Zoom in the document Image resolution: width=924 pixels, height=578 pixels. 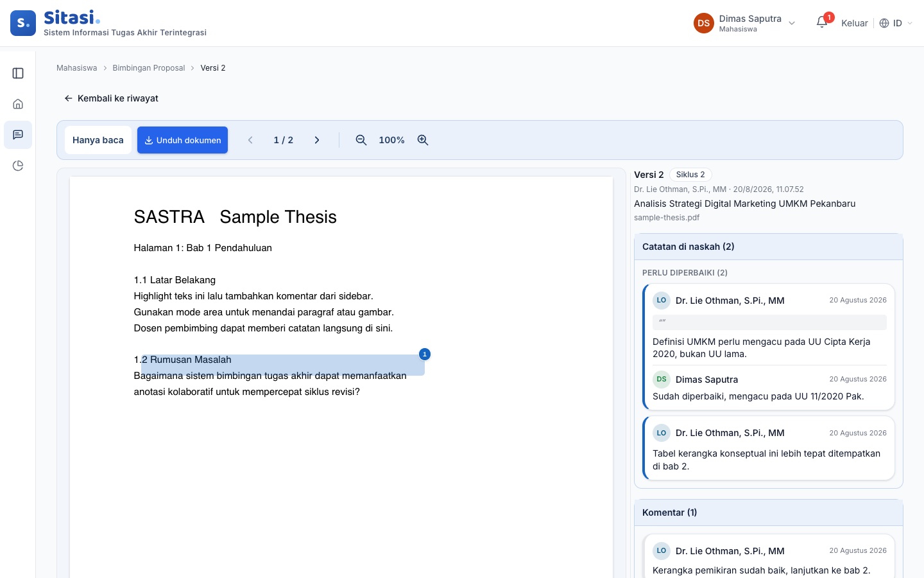423,140
